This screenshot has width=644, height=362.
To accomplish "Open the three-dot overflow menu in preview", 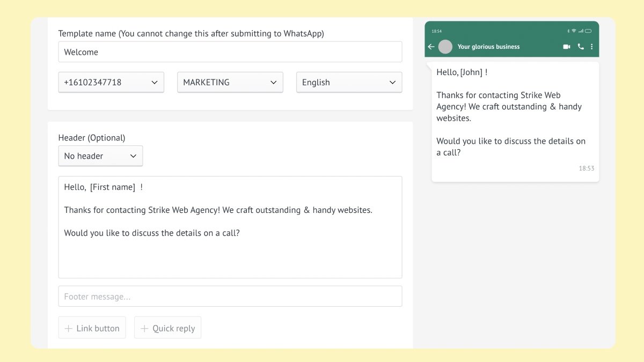I will 591,47.
